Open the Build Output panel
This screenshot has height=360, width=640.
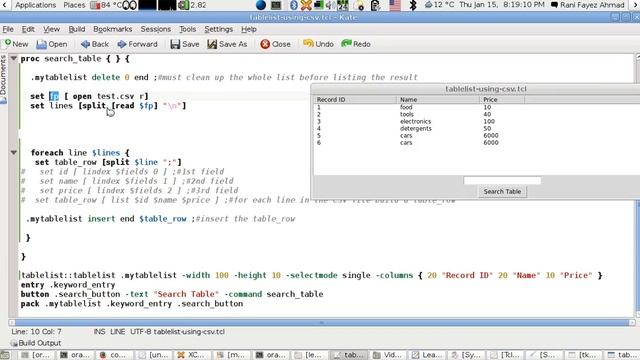pyautogui.click(x=36, y=343)
